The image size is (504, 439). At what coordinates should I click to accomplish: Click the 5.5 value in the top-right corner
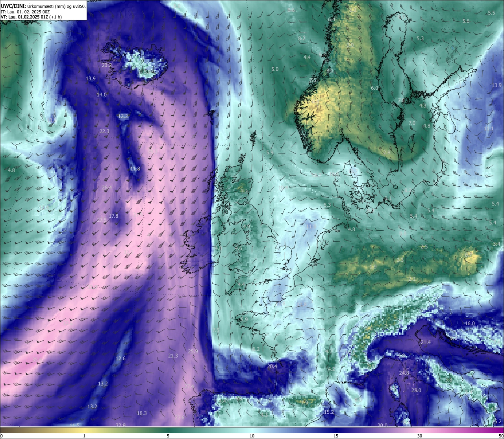pyautogui.click(x=491, y=13)
